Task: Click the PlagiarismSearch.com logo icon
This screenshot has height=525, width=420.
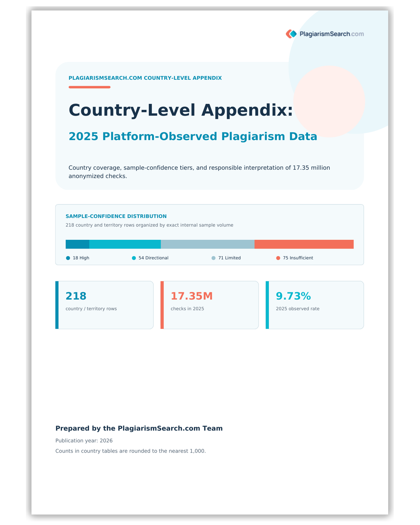Action: pyautogui.click(x=291, y=34)
